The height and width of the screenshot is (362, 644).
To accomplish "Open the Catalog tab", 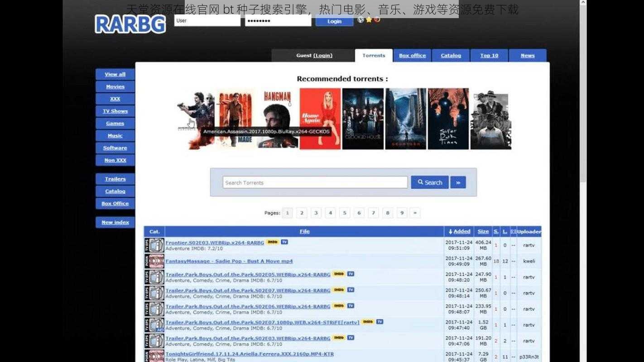I will click(x=451, y=56).
